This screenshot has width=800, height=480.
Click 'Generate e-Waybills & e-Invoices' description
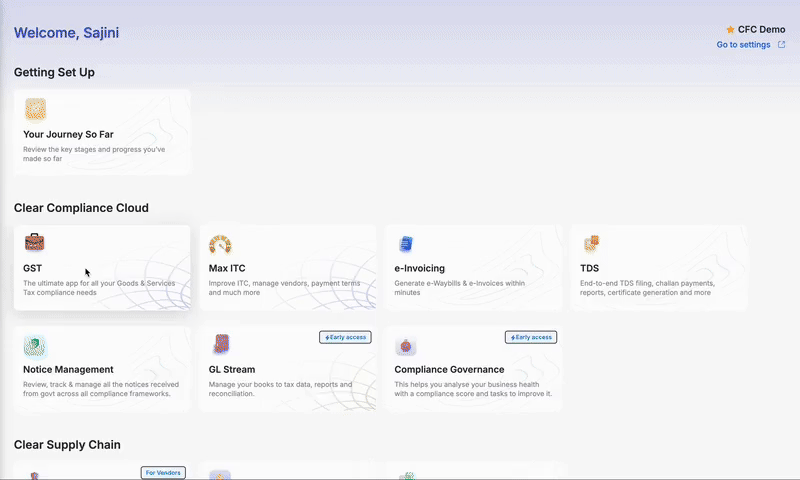click(x=459, y=288)
